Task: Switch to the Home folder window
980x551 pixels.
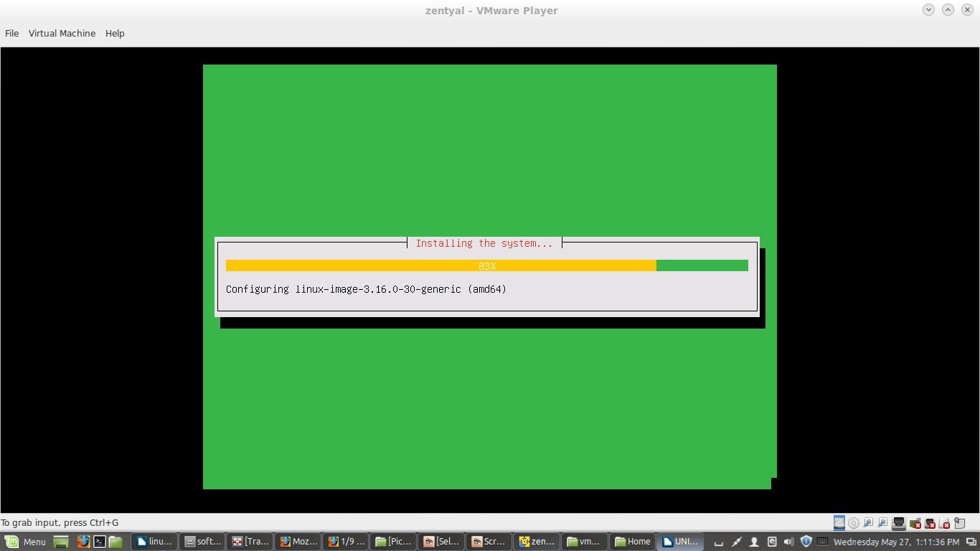Action: tap(633, 542)
